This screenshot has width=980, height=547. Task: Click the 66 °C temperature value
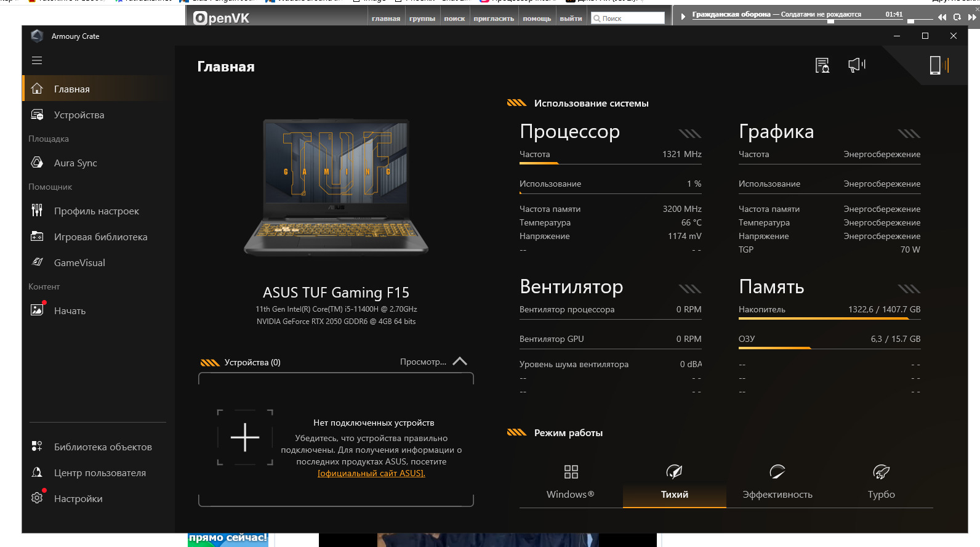[x=691, y=222]
